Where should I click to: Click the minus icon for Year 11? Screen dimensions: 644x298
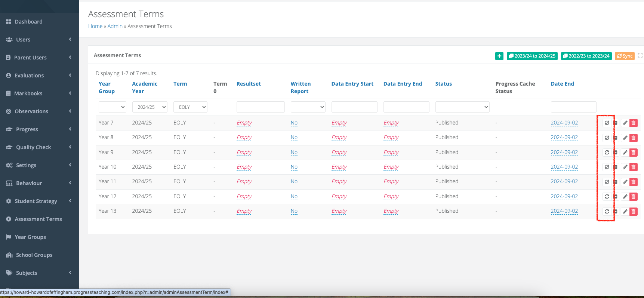tap(616, 182)
